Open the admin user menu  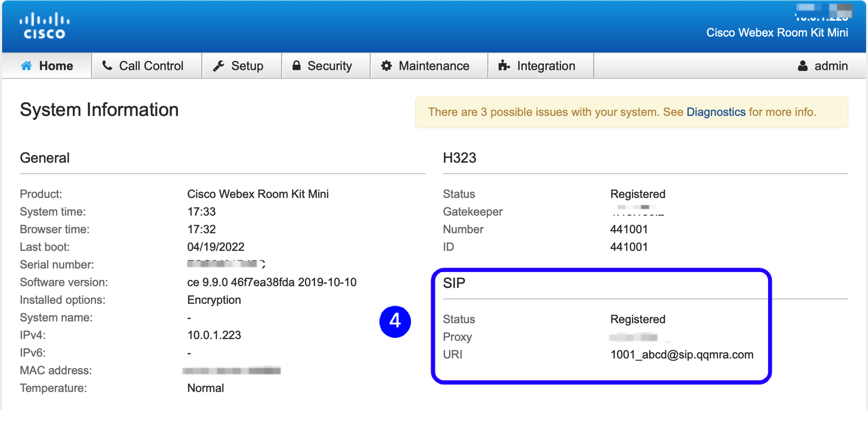pyautogui.click(x=822, y=66)
